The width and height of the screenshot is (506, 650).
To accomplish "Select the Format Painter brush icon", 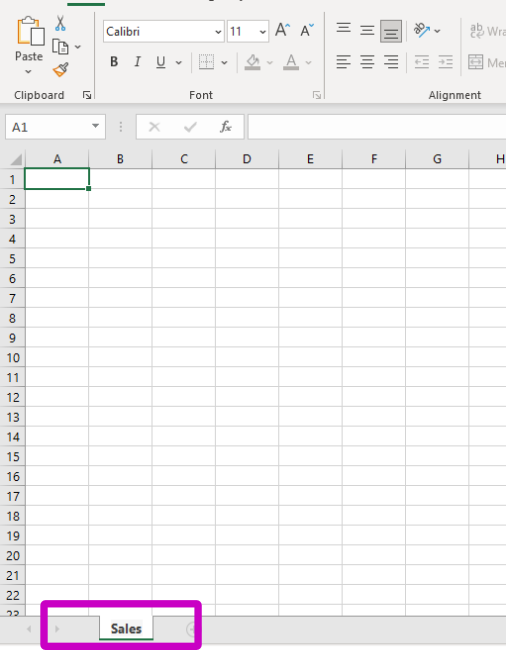I will [x=61, y=70].
